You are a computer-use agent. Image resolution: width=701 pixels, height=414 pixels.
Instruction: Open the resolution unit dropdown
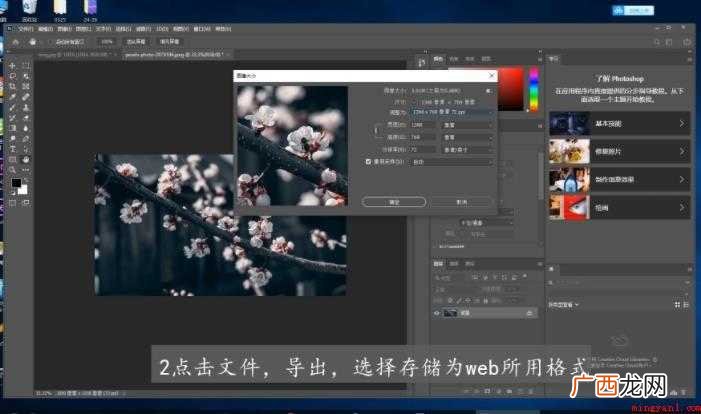click(x=468, y=150)
